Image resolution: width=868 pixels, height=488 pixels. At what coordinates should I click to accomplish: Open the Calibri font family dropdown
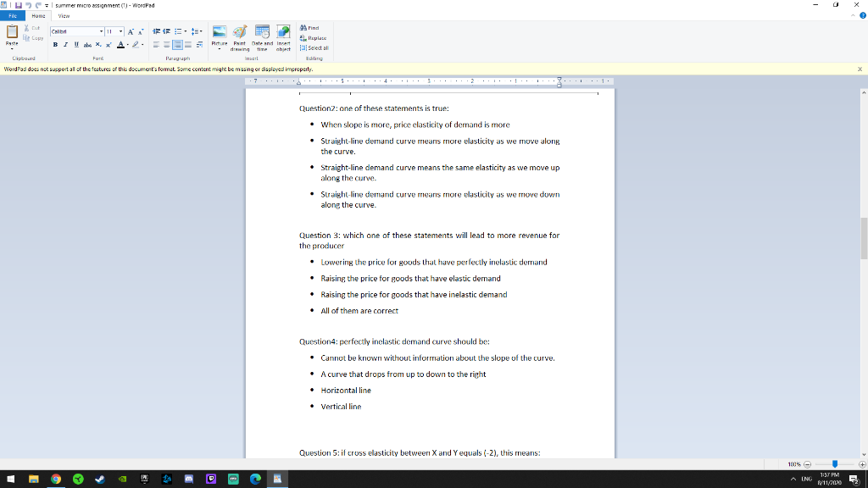101,31
